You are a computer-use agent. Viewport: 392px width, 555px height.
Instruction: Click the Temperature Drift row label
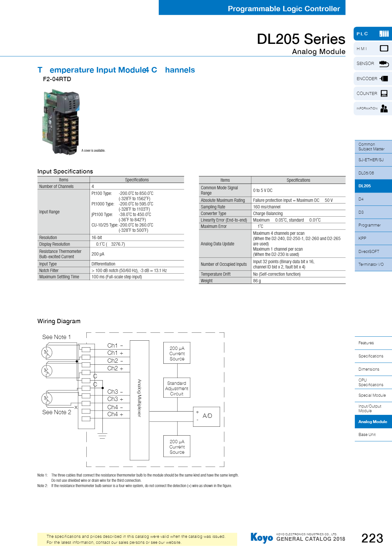(x=216, y=274)
